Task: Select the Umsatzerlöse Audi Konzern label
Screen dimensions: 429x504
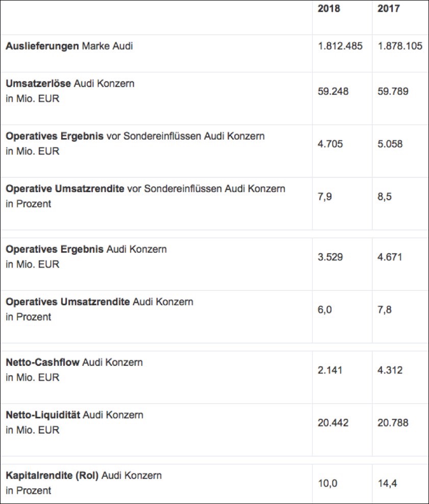Action: tap(70, 84)
